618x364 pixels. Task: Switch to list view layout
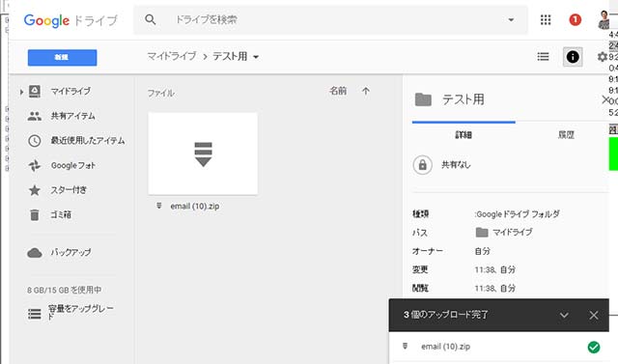coord(543,57)
